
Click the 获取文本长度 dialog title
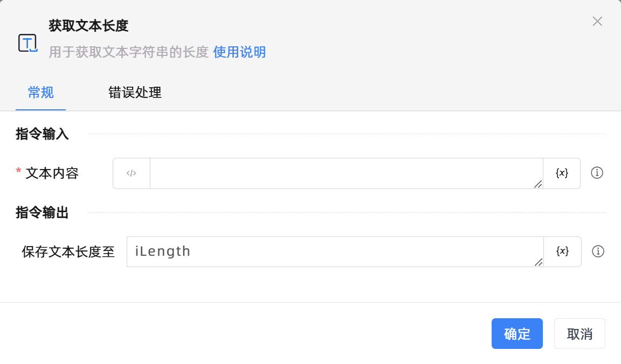pos(88,25)
